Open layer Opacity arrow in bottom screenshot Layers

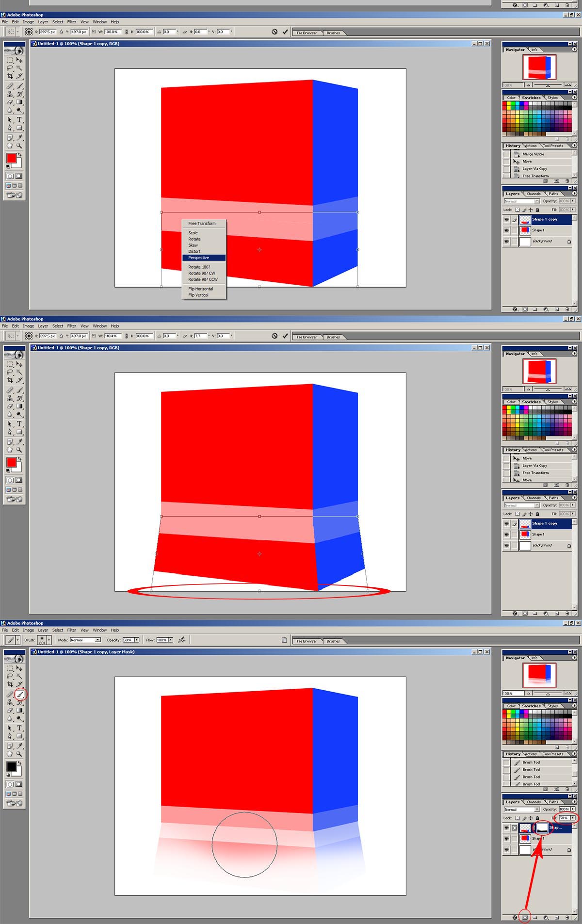[x=573, y=809]
